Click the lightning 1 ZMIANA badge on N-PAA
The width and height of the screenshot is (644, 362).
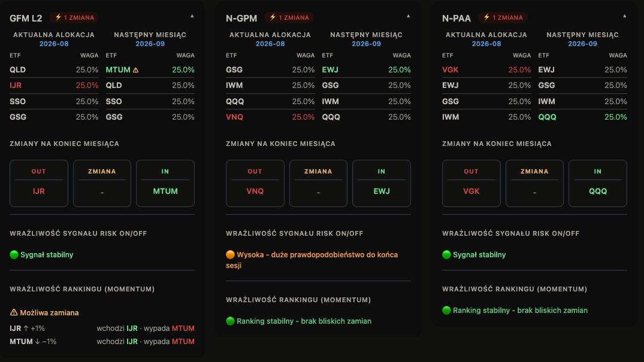pyautogui.click(x=503, y=17)
